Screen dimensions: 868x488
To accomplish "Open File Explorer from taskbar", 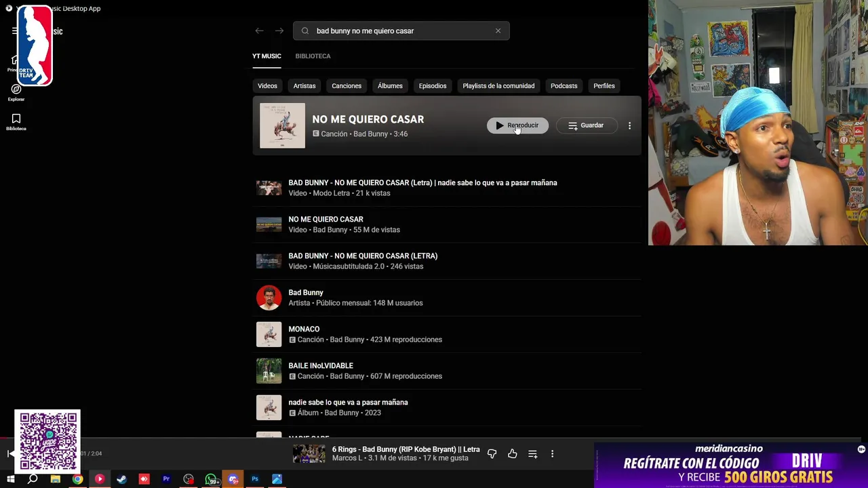I will pyautogui.click(x=55, y=479).
